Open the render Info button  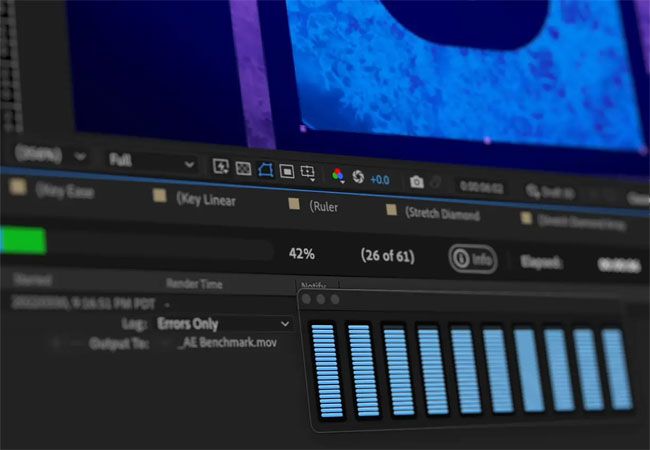tap(473, 259)
